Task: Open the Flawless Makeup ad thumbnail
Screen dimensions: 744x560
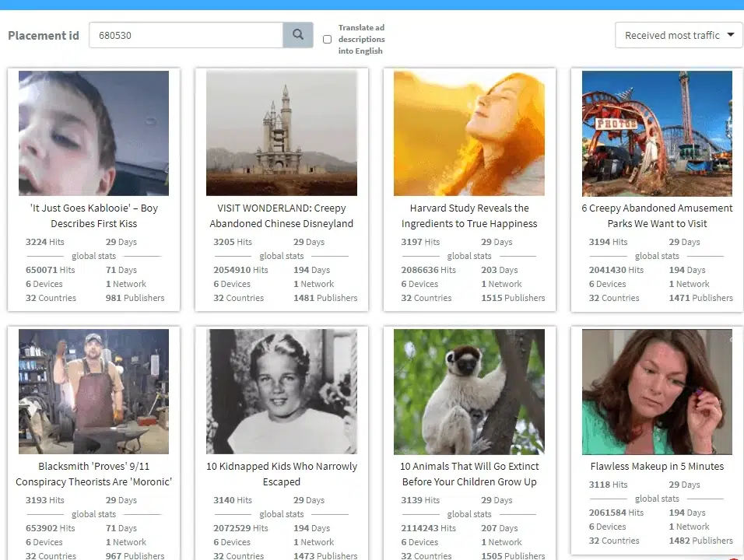Action: [657, 391]
